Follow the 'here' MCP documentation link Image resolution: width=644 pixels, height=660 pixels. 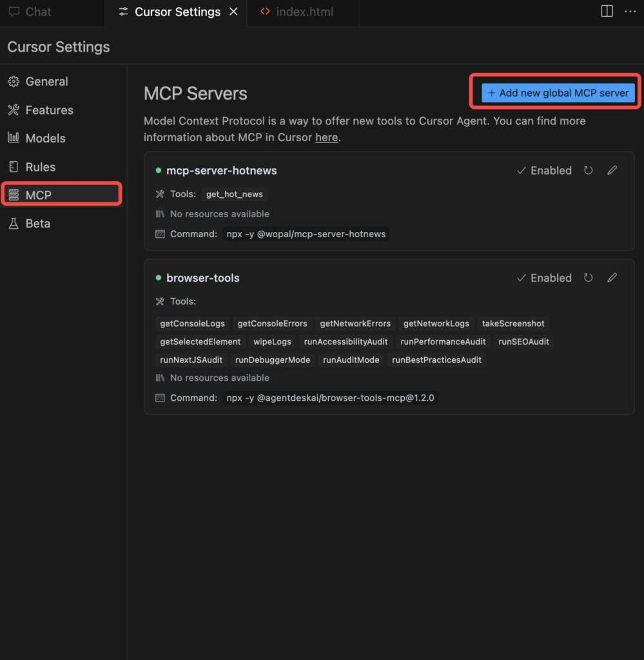[326, 137]
